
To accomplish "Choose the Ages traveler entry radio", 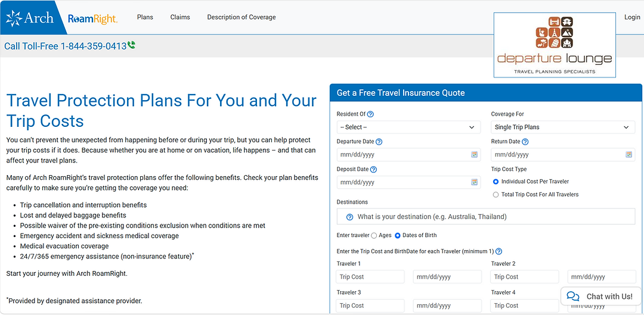I will (x=374, y=235).
